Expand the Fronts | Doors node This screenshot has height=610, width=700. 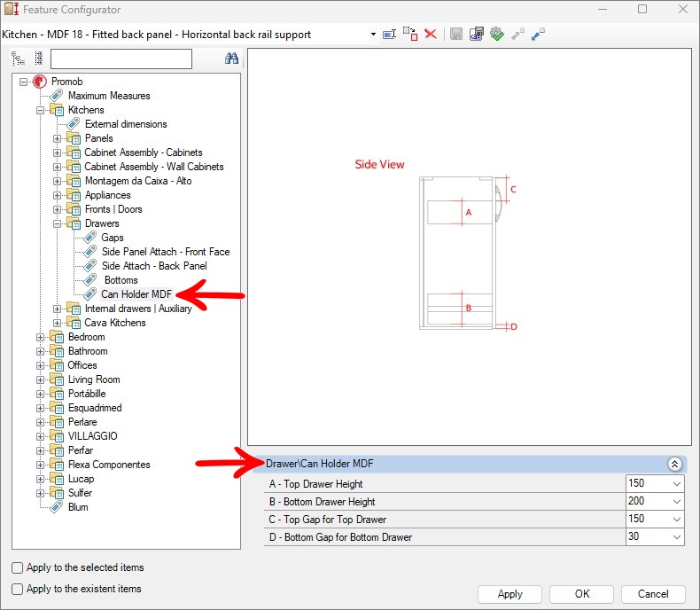point(57,209)
